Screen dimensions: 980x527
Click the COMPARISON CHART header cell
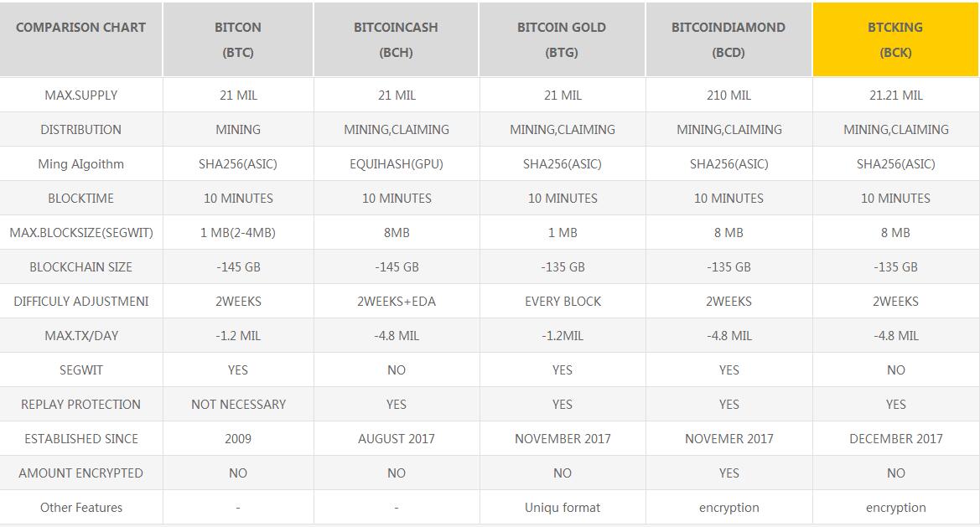(80, 39)
